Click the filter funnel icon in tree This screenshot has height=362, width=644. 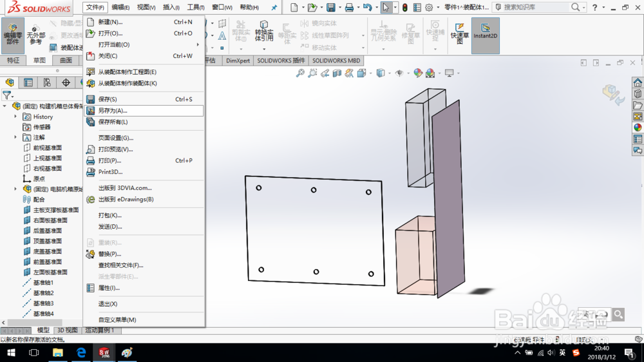pyautogui.click(x=7, y=95)
